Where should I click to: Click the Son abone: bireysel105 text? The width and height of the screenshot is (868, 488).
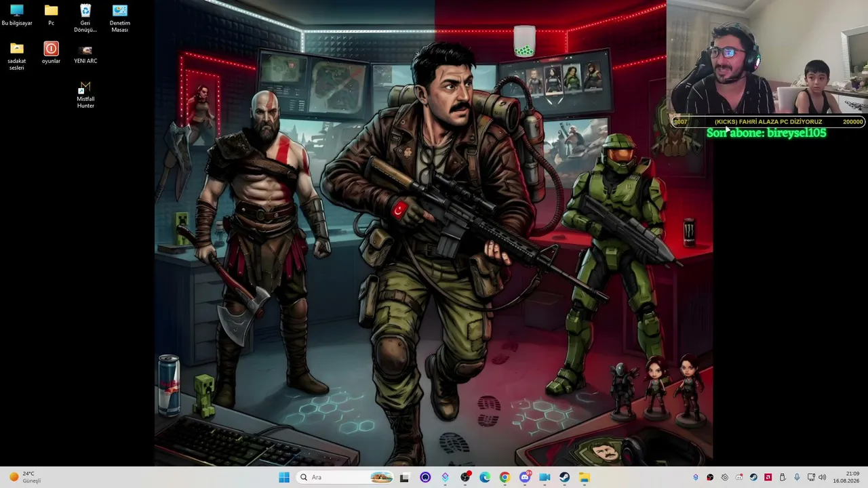pyautogui.click(x=766, y=133)
